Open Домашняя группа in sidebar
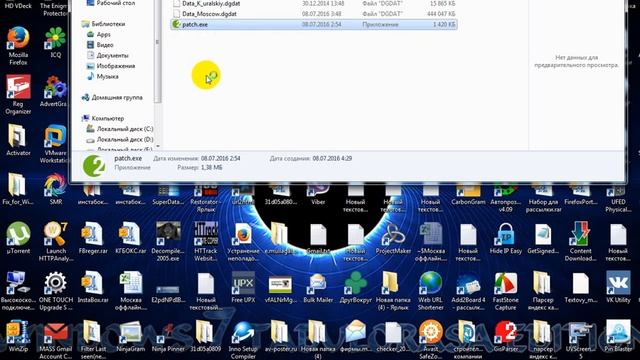 [112, 98]
